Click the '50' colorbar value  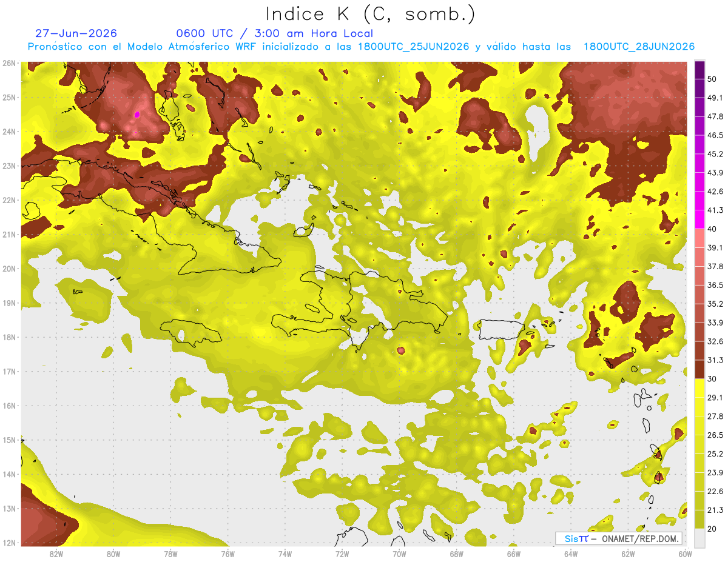coord(712,79)
